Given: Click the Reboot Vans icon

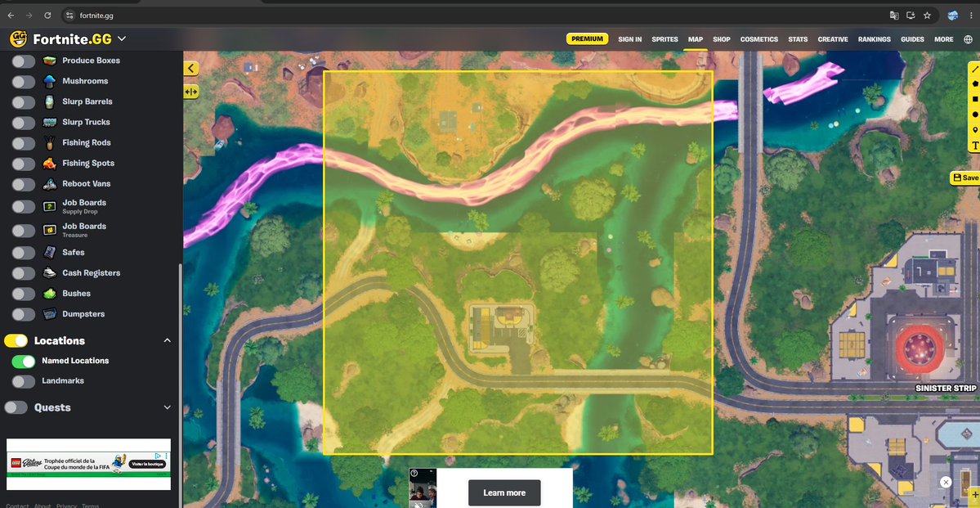Looking at the screenshot, I should click(49, 184).
